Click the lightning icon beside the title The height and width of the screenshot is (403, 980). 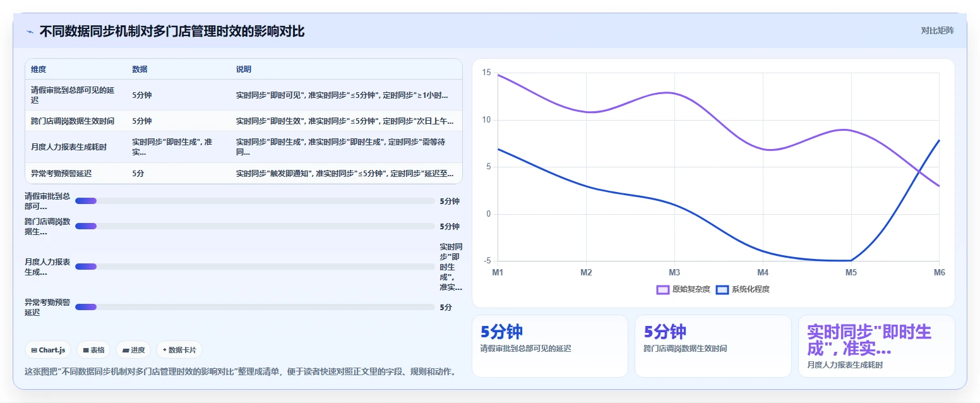[30, 32]
